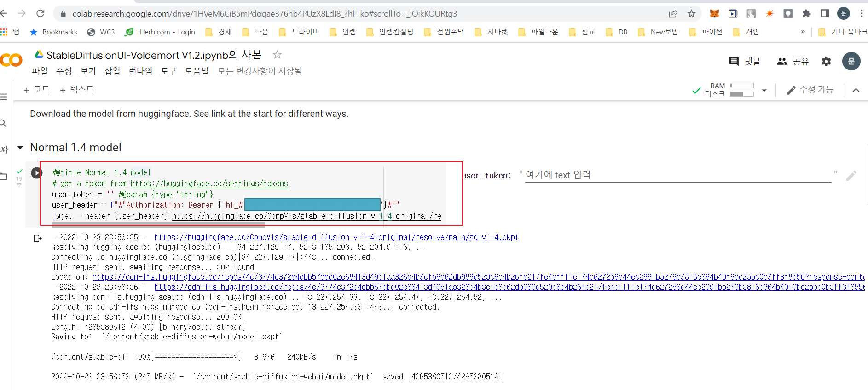This screenshot has height=390, width=868.
Task: Open the MetaMask fox extension
Action: point(714,14)
